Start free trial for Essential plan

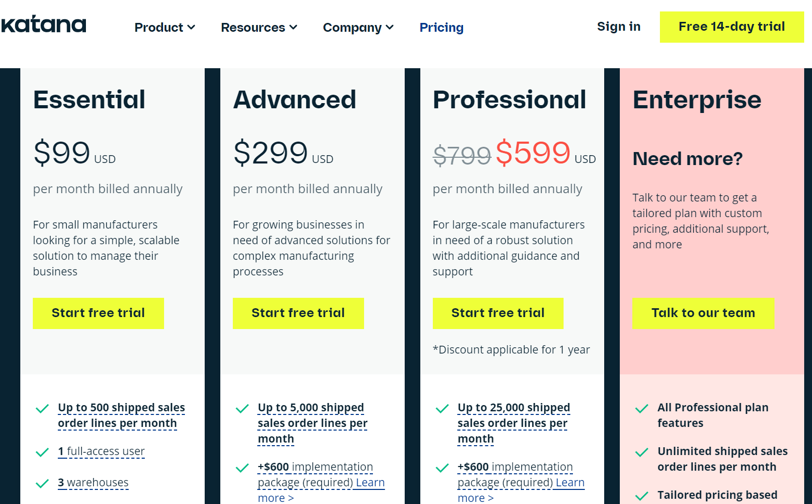tap(98, 313)
